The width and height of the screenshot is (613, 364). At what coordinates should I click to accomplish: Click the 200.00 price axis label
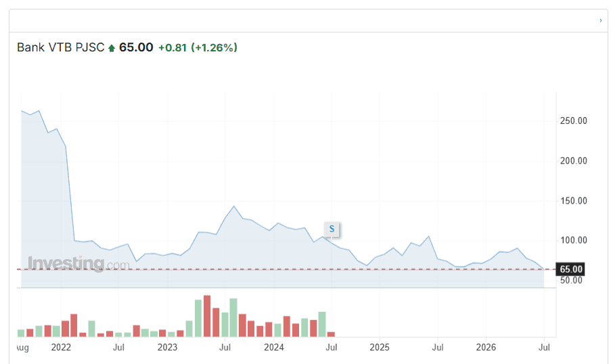[x=574, y=161]
